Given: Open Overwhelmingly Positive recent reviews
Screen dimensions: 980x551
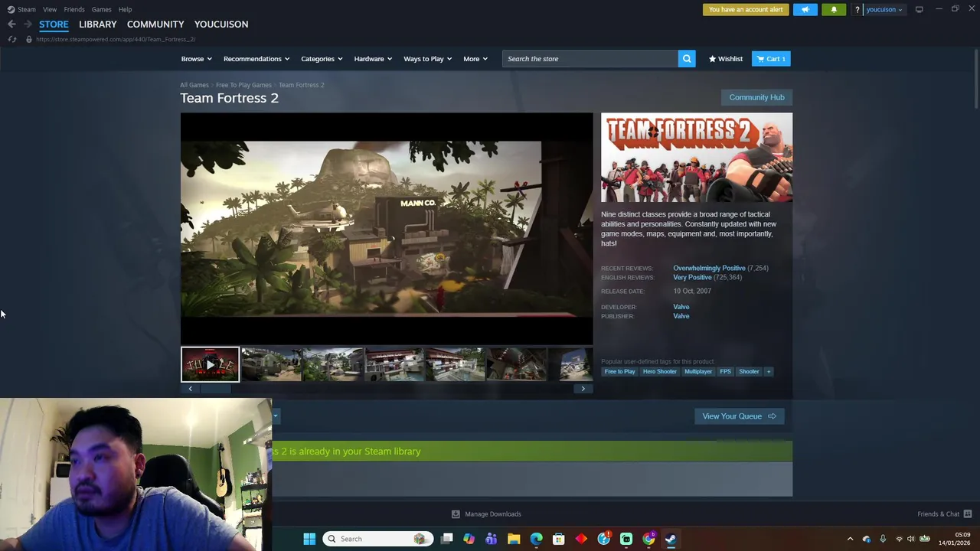Looking at the screenshot, I should 709,268.
